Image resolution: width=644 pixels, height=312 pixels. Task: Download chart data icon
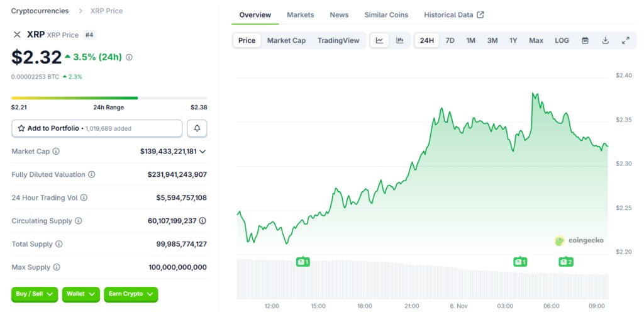tap(605, 40)
